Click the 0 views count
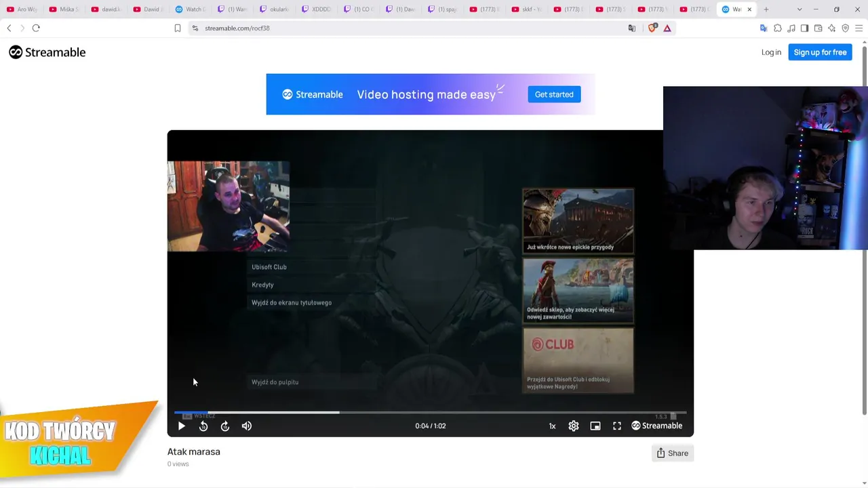Viewport: 868px width, 488px height. click(x=178, y=464)
